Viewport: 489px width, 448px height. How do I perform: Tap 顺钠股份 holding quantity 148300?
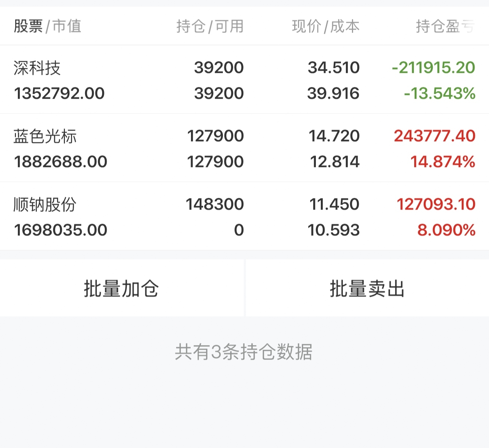215,204
